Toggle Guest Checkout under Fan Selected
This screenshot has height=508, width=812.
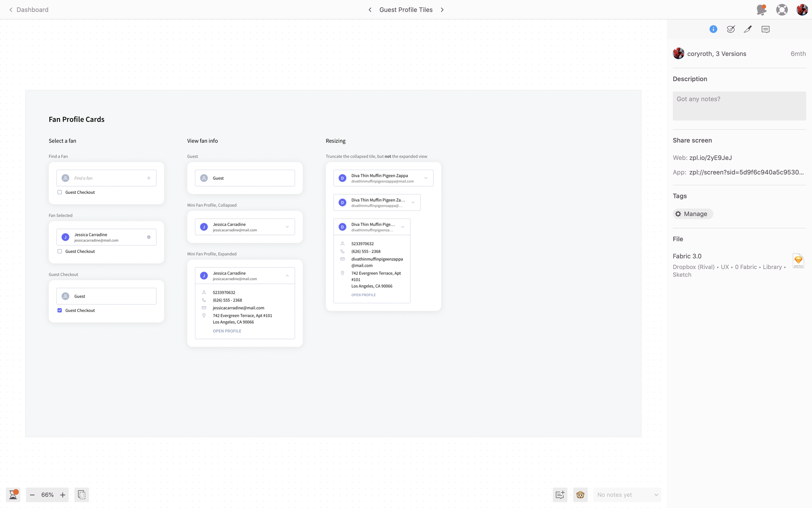coord(60,251)
